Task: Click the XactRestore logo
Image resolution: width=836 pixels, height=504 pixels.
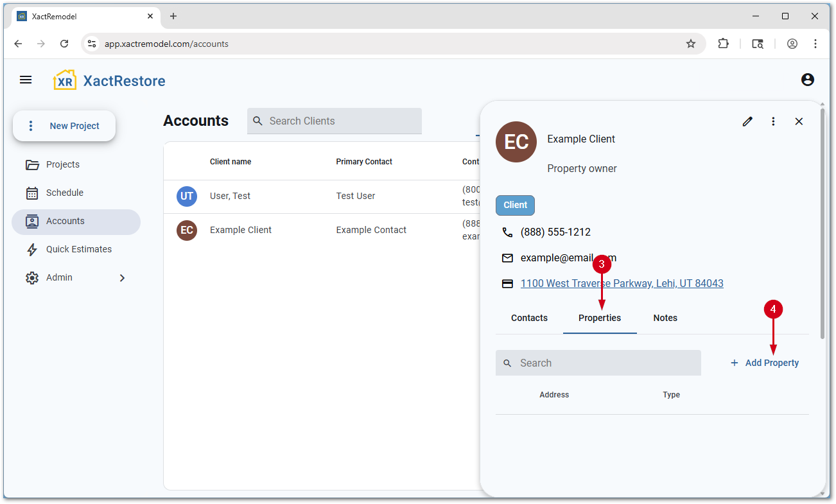Action: [109, 80]
